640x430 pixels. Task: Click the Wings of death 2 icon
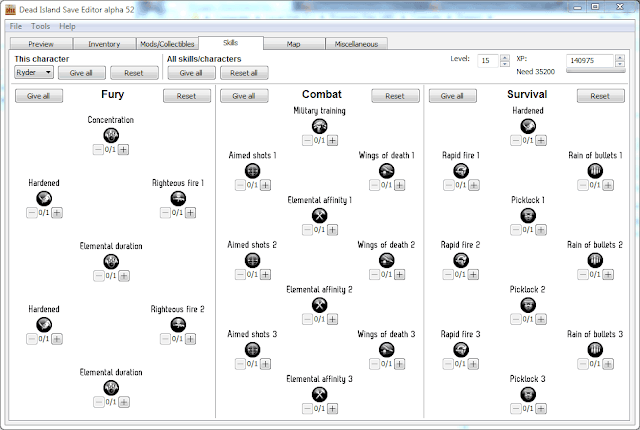coord(386,260)
